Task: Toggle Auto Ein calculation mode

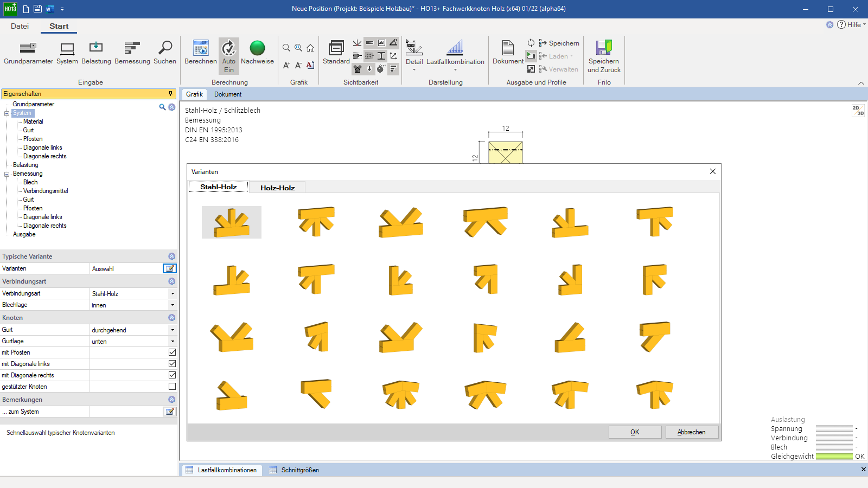Action: (229, 56)
